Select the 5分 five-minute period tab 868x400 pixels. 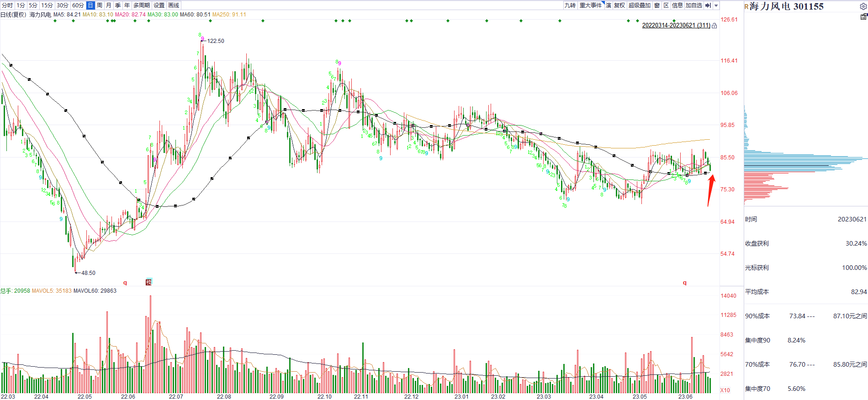[x=33, y=5]
